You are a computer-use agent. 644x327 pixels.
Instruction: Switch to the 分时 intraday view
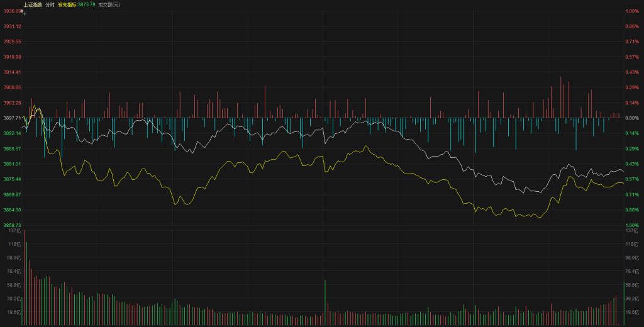[50, 4]
